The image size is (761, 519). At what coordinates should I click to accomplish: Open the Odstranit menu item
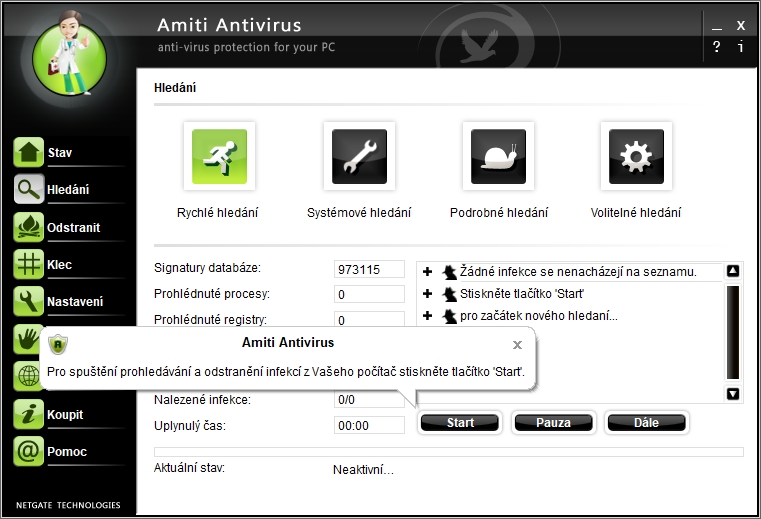pos(73,227)
